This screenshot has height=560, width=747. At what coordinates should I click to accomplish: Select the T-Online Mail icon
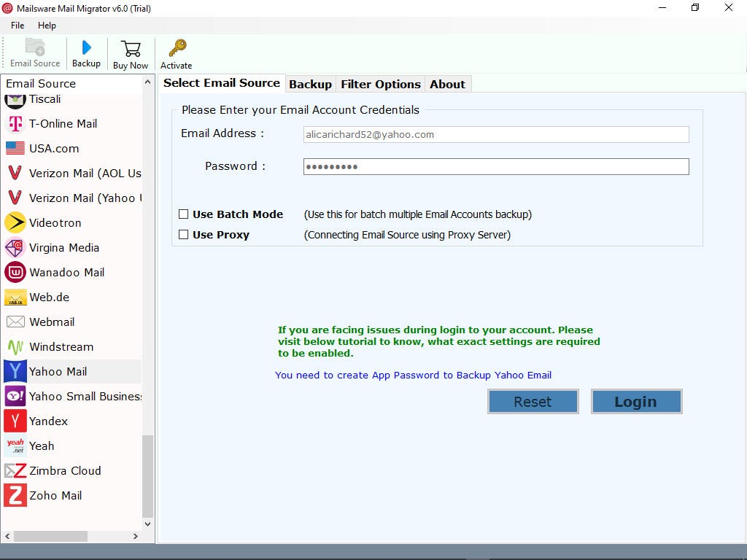pos(15,124)
